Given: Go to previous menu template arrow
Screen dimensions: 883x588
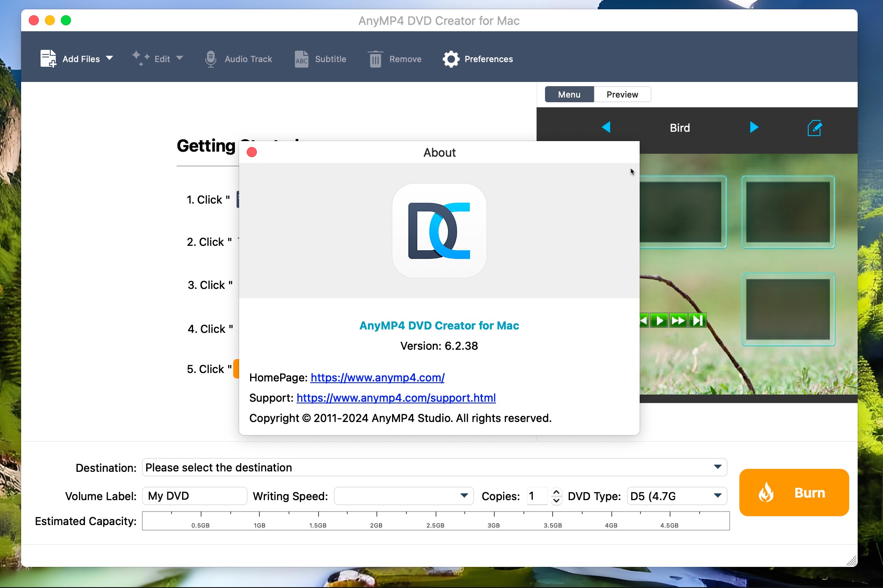Looking at the screenshot, I should pyautogui.click(x=606, y=127).
